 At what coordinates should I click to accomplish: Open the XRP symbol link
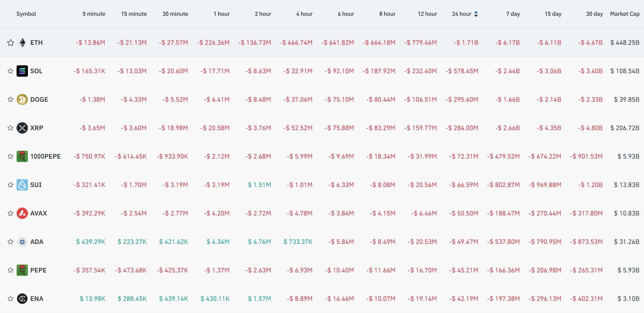(x=37, y=128)
